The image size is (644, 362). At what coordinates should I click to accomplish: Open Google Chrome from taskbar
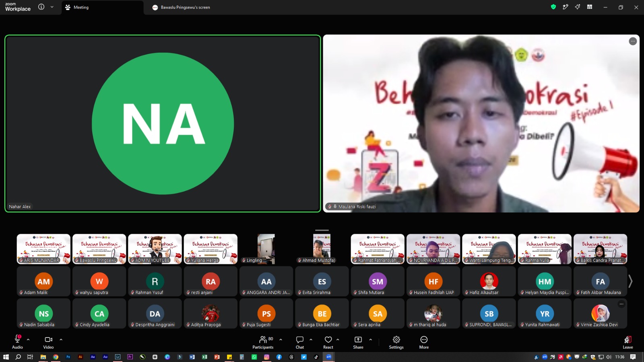(56, 357)
